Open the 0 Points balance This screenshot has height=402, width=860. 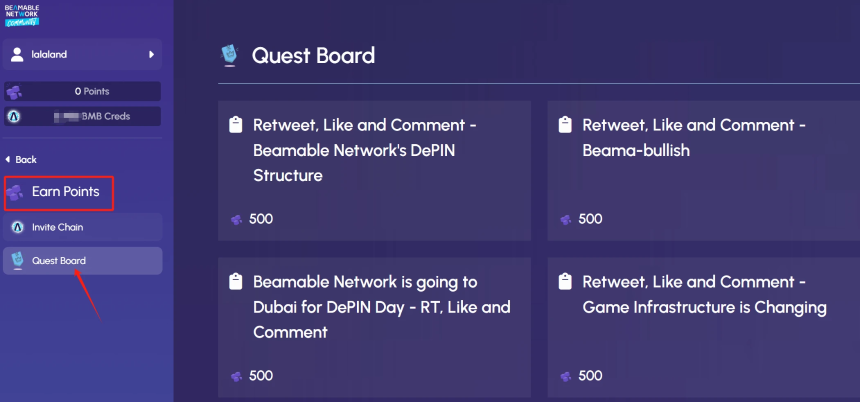(92, 91)
